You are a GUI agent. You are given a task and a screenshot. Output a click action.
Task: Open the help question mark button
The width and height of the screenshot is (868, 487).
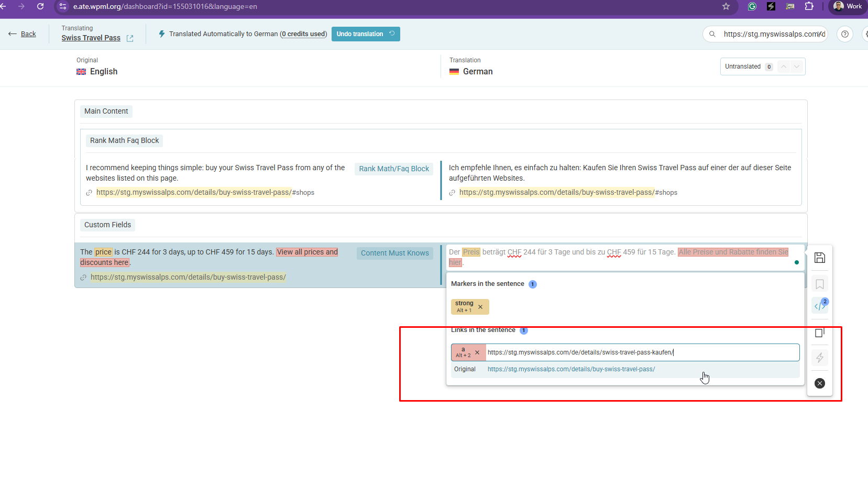click(x=845, y=34)
